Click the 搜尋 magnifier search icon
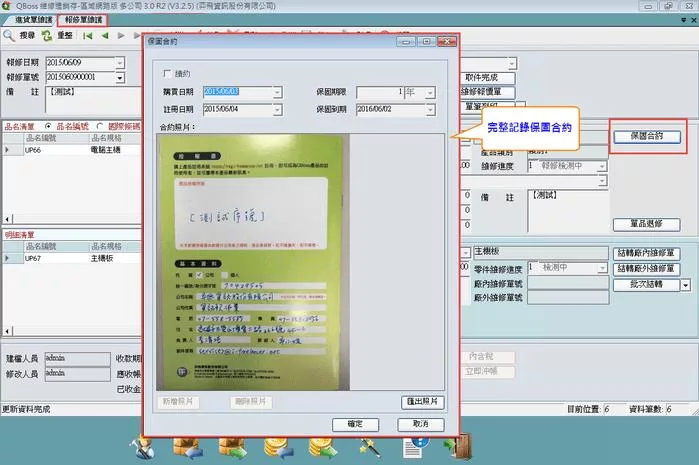Screen dimensions: 699x465 (x=10, y=35)
